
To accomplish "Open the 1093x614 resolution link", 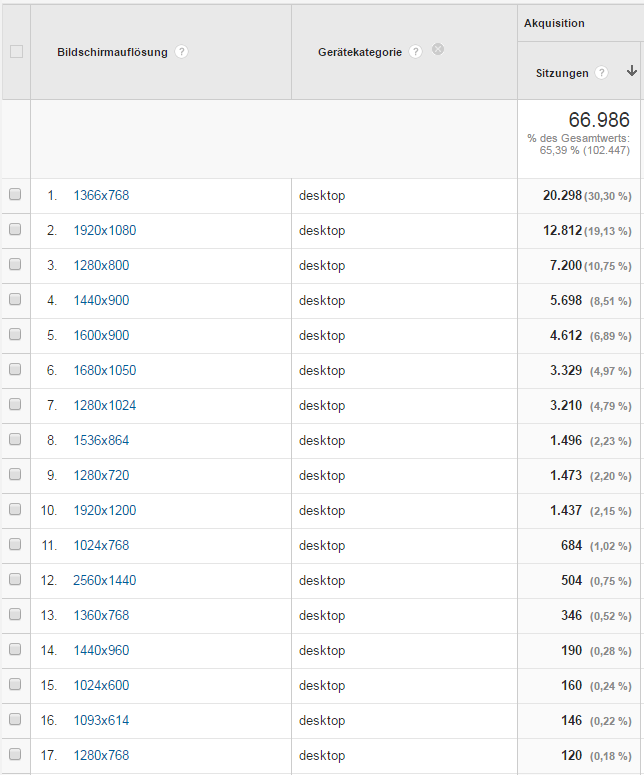I will (101, 721).
